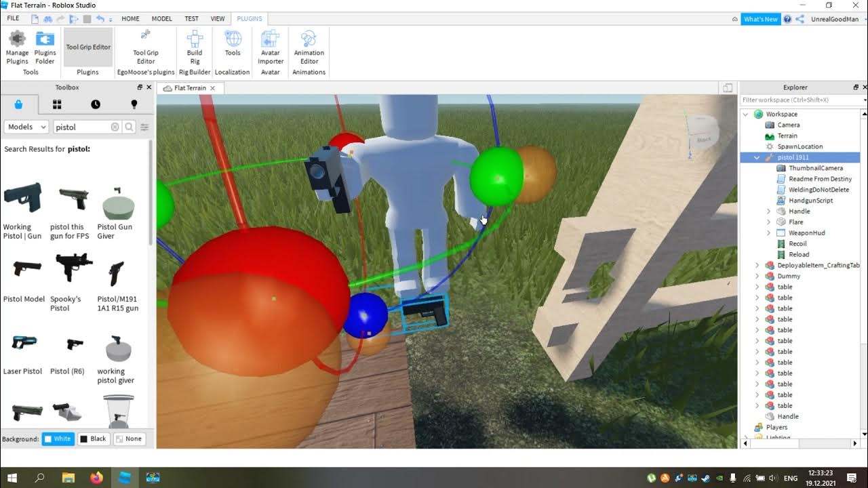The height and width of the screenshot is (488, 868).
Task: Close the Toolbox panel
Action: (149, 87)
